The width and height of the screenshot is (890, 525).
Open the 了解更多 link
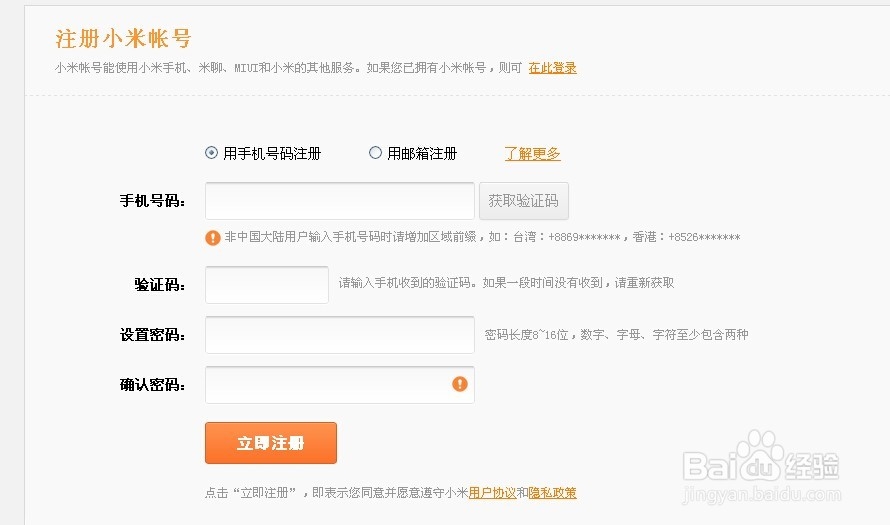pyautogui.click(x=532, y=154)
